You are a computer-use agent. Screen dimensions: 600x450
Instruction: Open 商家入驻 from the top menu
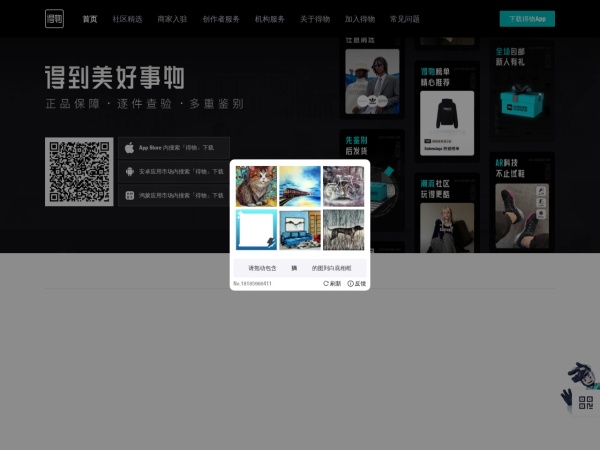172,19
